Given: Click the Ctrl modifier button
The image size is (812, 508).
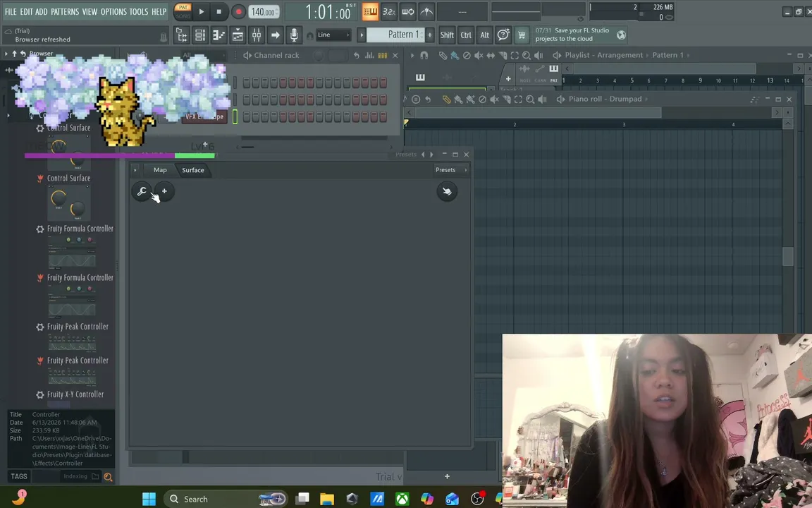Looking at the screenshot, I should pyautogui.click(x=465, y=35).
